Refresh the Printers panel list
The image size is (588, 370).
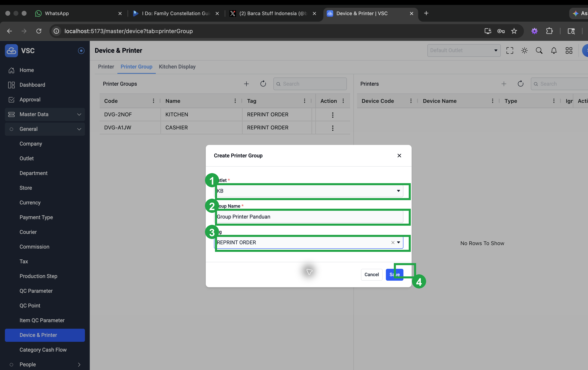(520, 84)
